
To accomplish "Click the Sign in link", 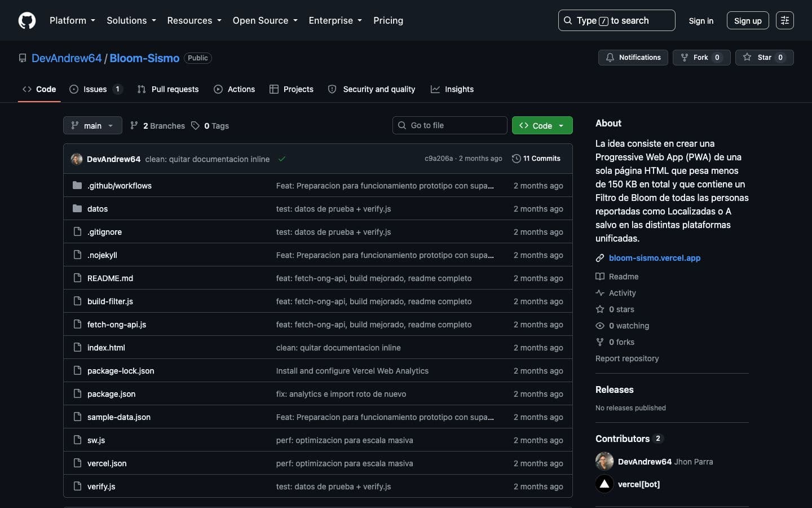I will (x=701, y=20).
